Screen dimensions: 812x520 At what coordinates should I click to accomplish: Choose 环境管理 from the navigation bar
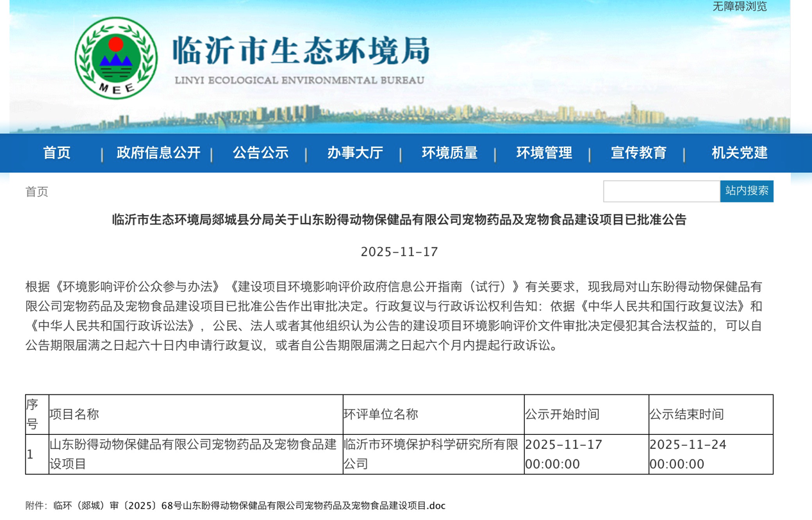(x=544, y=153)
